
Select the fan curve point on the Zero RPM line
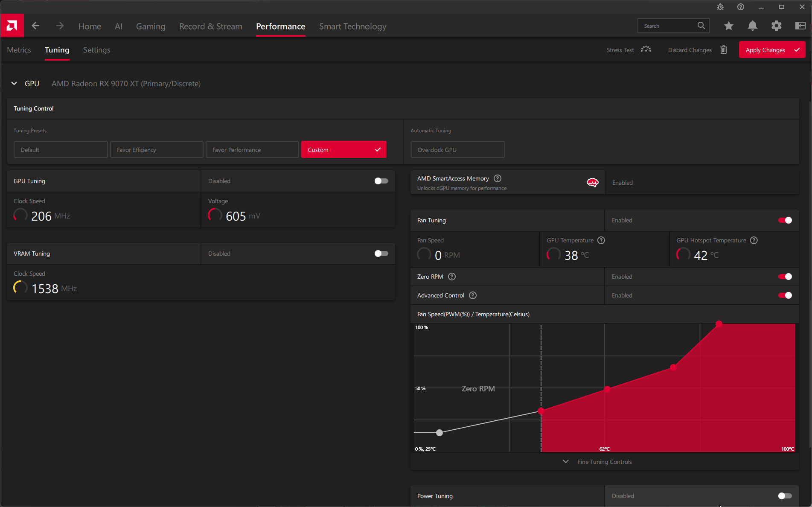[541, 411]
